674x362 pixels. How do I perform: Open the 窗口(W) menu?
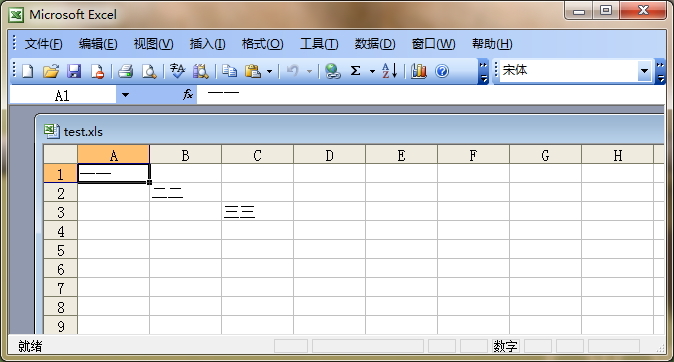(433, 44)
